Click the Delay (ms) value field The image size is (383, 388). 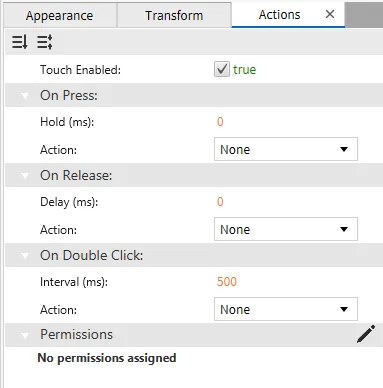tap(220, 202)
